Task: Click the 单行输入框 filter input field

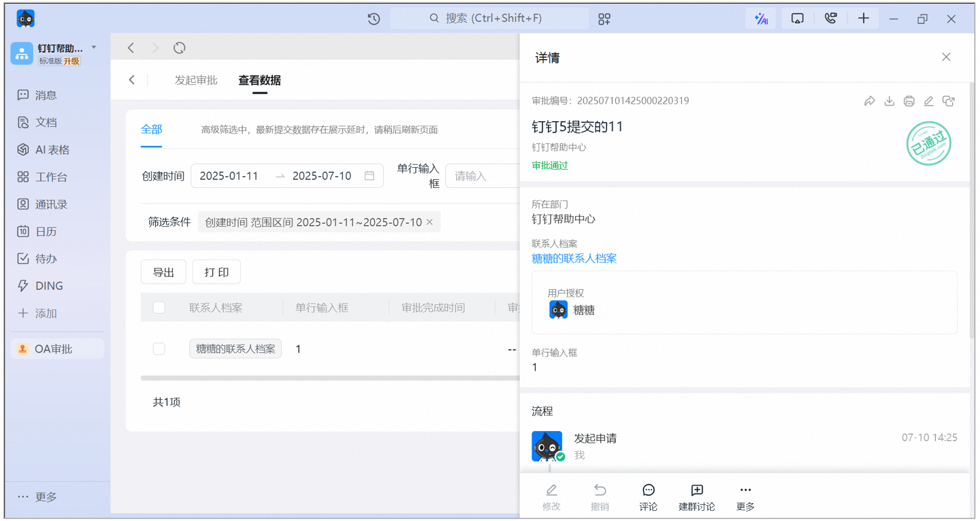Action: click(x=482, y=176)
